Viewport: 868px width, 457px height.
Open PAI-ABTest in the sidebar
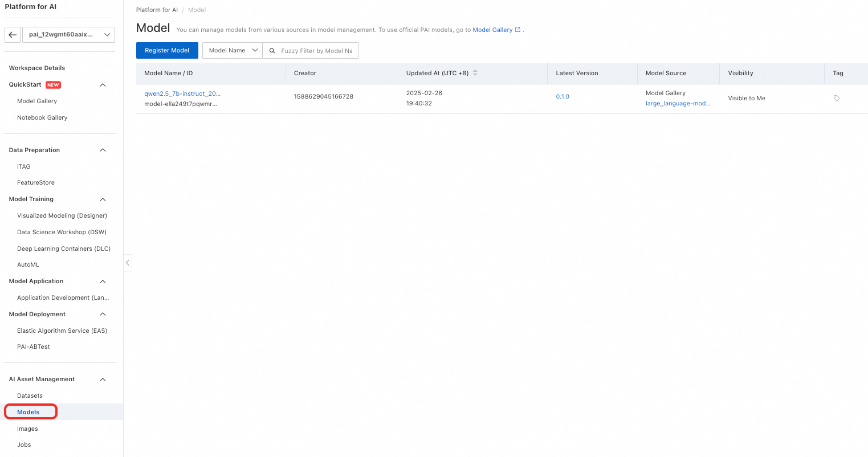click(x=34, y=346)
